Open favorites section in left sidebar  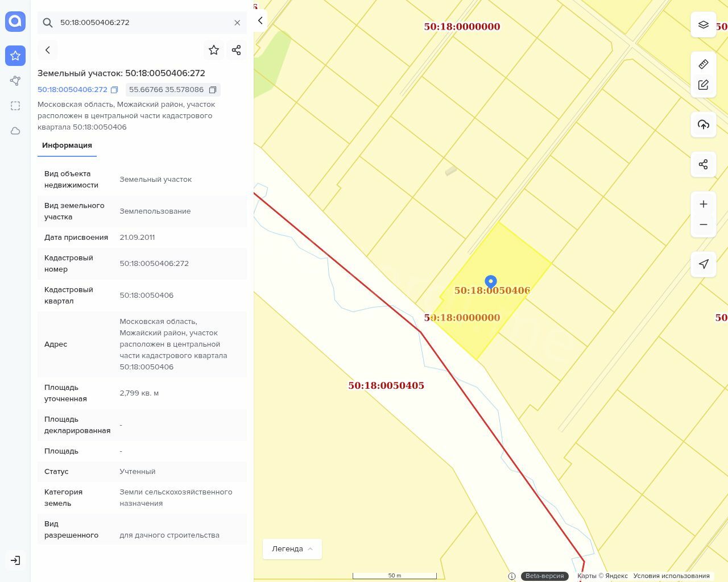(x=15, y=56)
